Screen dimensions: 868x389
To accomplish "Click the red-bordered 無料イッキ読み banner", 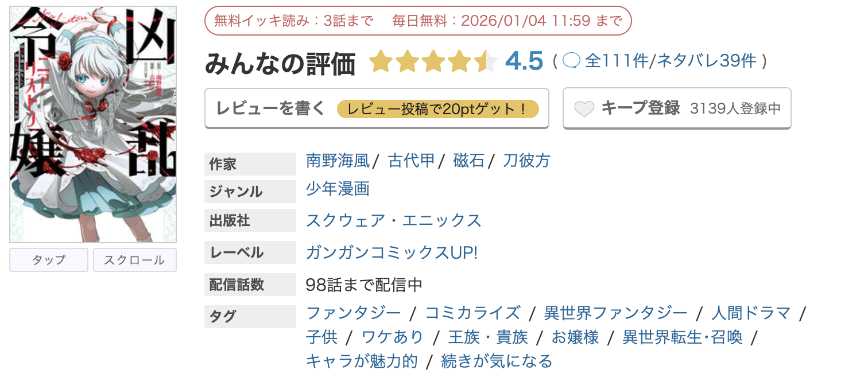I will point(417,19).
